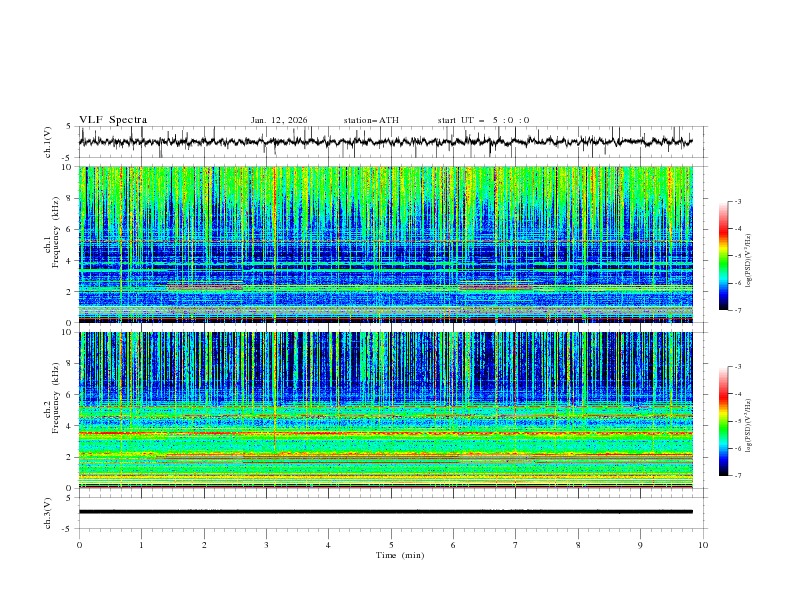Click the ch.3 voltage waveform trace
The width and height of the screenshot is (792, 612).
point(385,512)
